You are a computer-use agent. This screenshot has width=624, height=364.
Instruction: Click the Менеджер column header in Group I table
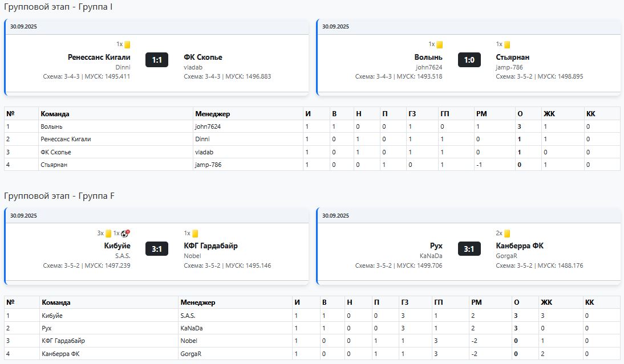click(x=212, y=114)
